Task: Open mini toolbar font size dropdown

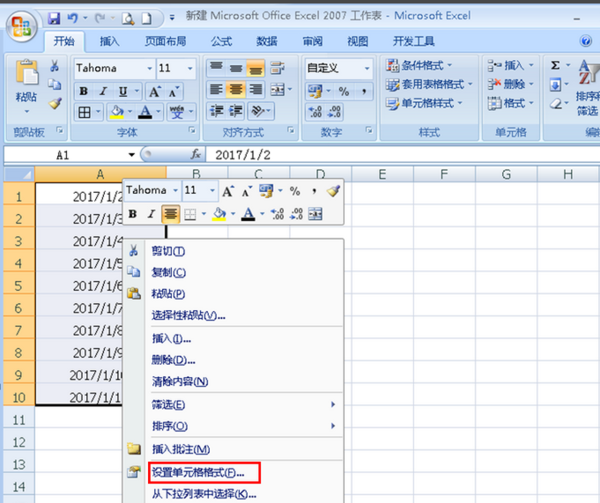Action: [212, 190]
